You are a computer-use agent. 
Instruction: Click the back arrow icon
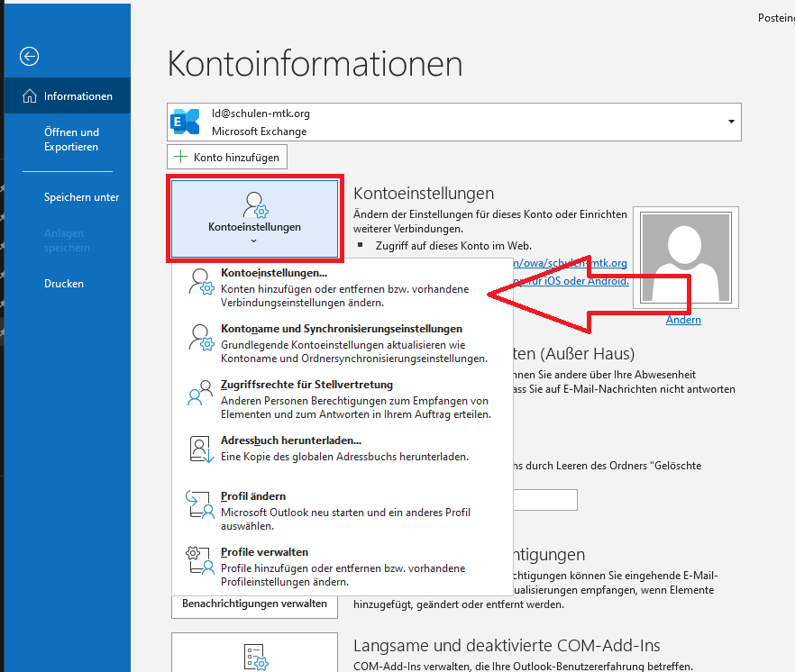pyautogui.click(x=30, y=57)
